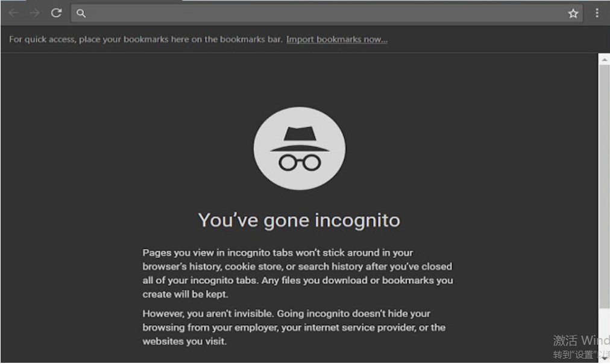
Task: Click the paragraph starting "However, you aren't invisible"
Action: click(x=294, y=327)
